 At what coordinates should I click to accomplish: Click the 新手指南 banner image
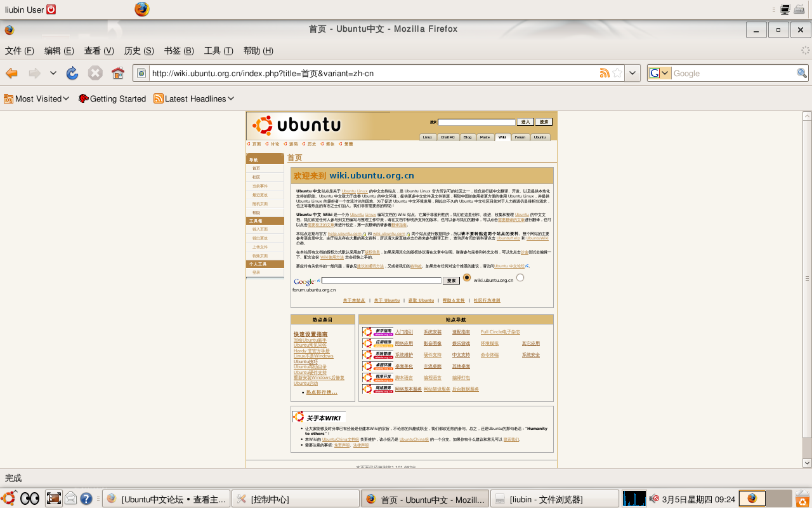[x=377, y=331]
